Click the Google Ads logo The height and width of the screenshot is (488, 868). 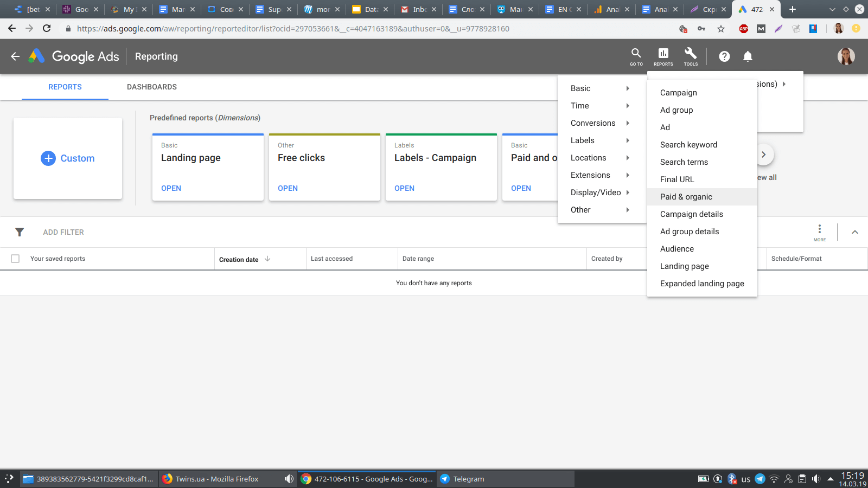click(x=74, y=56)
